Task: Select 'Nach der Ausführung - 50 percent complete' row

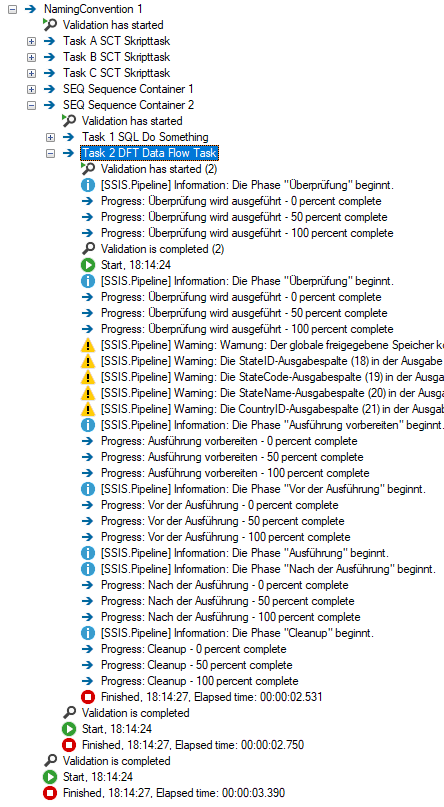Action: 228,601
